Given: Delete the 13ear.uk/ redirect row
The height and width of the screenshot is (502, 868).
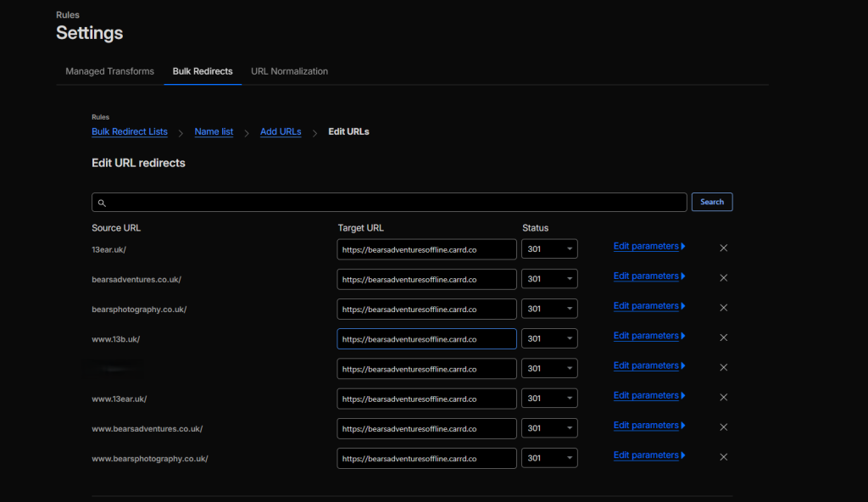Looking at the screenshot, I should 723,248.
